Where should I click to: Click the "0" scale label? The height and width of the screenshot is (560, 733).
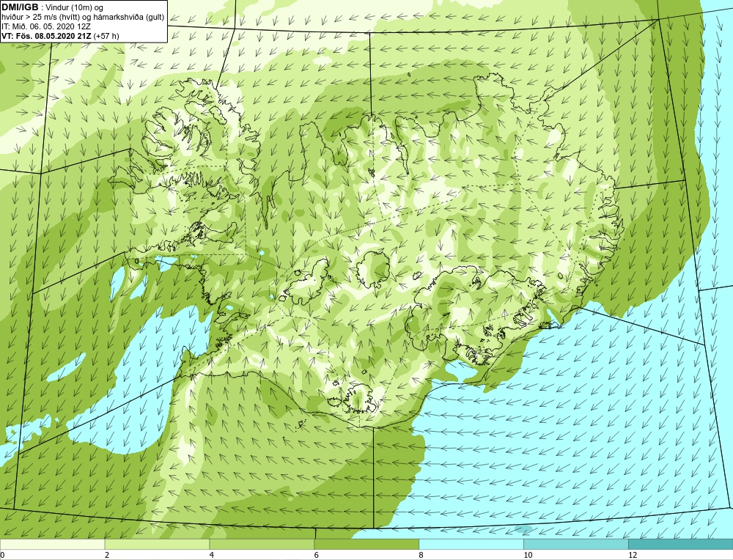(x=2, y=555)
